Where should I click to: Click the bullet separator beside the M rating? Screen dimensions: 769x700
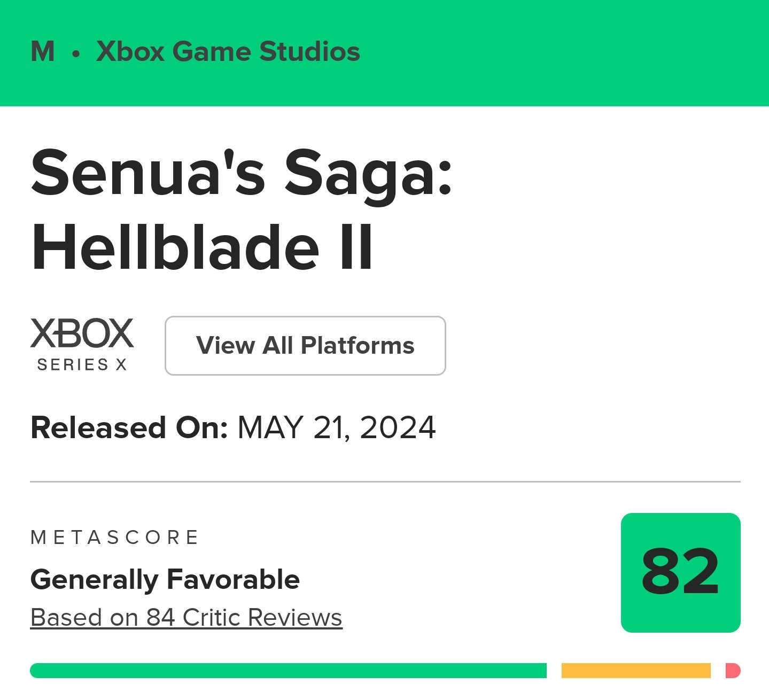[x=76, y=53]
